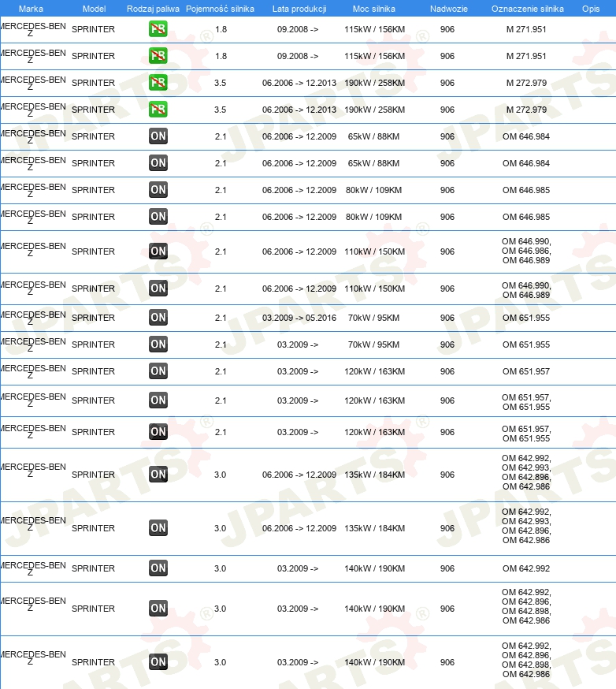Click SPRINTER in the OM 646.986 row
This screenshot has width=616, height=689.
pyautogui.click(x=93, y=251)
